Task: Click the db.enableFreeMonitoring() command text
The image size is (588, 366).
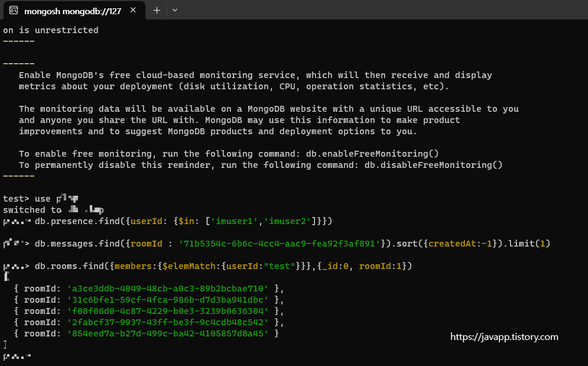Action: coord(372,154)
